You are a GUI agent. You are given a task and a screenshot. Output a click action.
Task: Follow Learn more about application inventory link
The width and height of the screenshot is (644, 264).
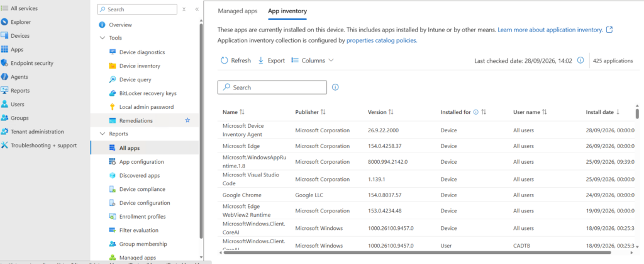pos(550,30)
